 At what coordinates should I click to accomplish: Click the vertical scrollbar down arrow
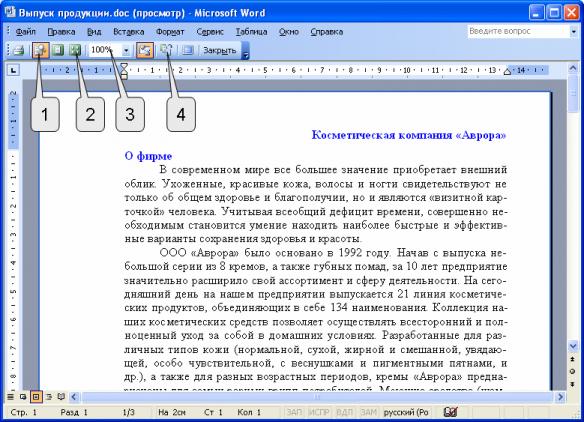point(573,346)
